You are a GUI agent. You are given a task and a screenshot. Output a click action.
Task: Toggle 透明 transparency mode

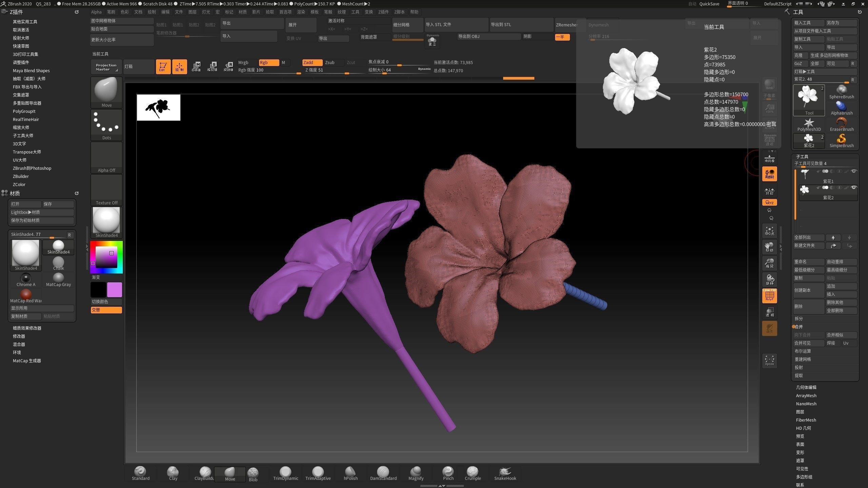click(x=769, y=312)
